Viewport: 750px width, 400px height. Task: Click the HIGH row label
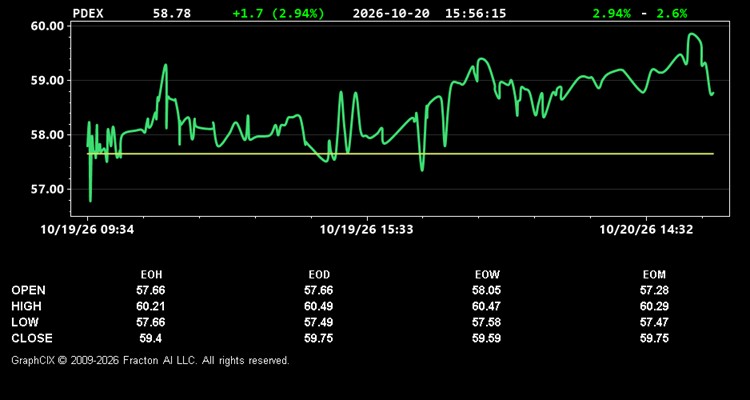point(26,306)
